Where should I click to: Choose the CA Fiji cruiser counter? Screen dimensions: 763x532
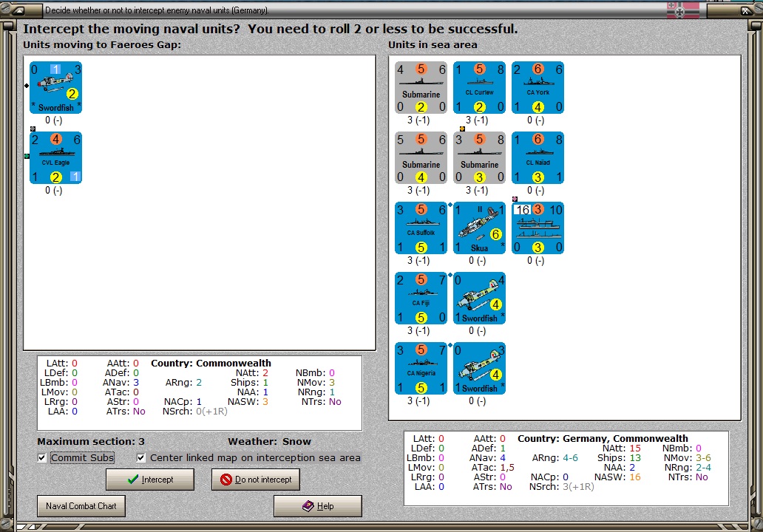[x=421, y=298]
